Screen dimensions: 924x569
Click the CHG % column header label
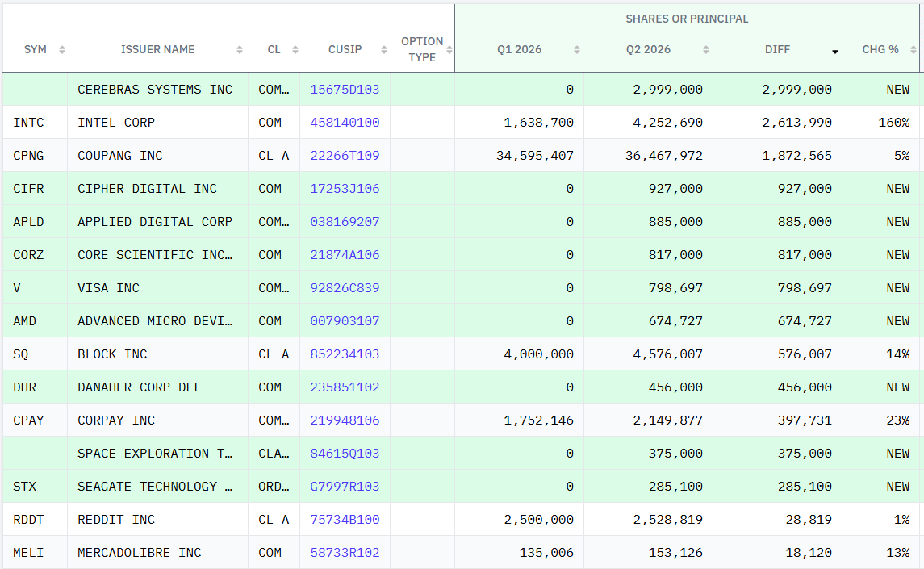(880, 49)
